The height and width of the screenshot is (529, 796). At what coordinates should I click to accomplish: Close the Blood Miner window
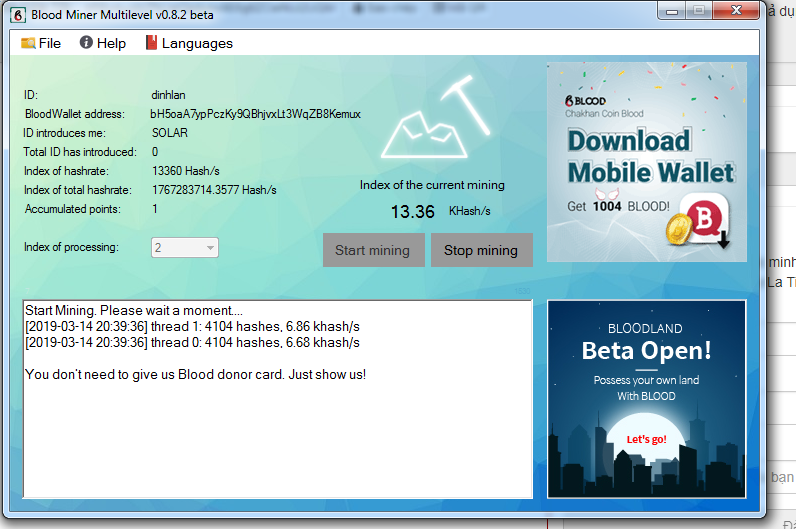click(x=737, y=11)
